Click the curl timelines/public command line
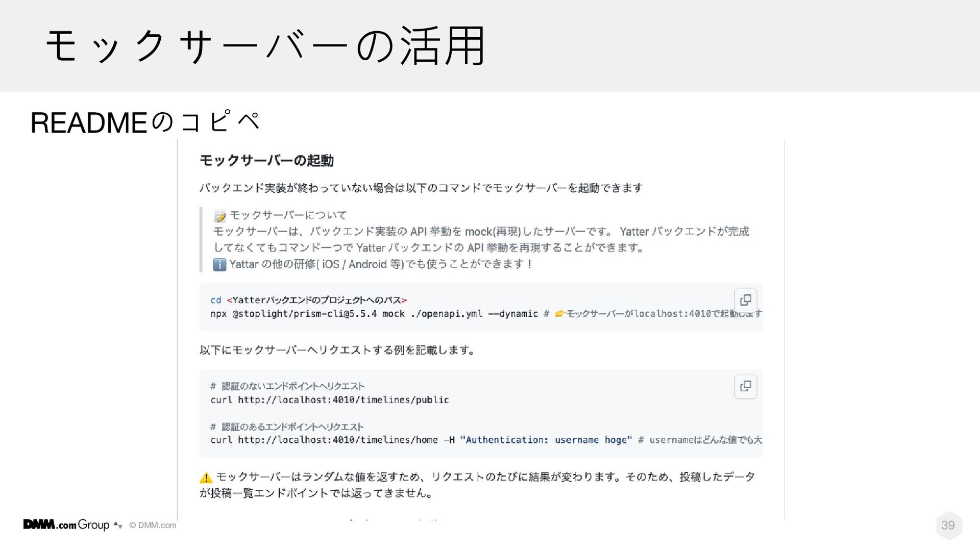Image resolution: width=980 pixels, height=551 pixels. coord(330,400)
